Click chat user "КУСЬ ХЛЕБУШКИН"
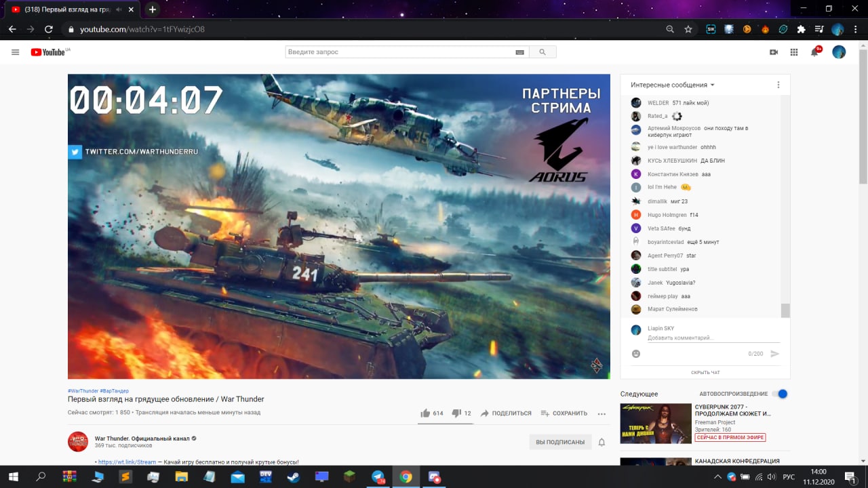 [672, 161]
